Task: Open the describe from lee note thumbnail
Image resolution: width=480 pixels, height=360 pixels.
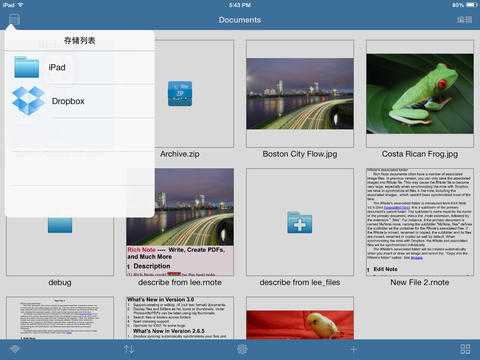Action: tap(180, 222)
